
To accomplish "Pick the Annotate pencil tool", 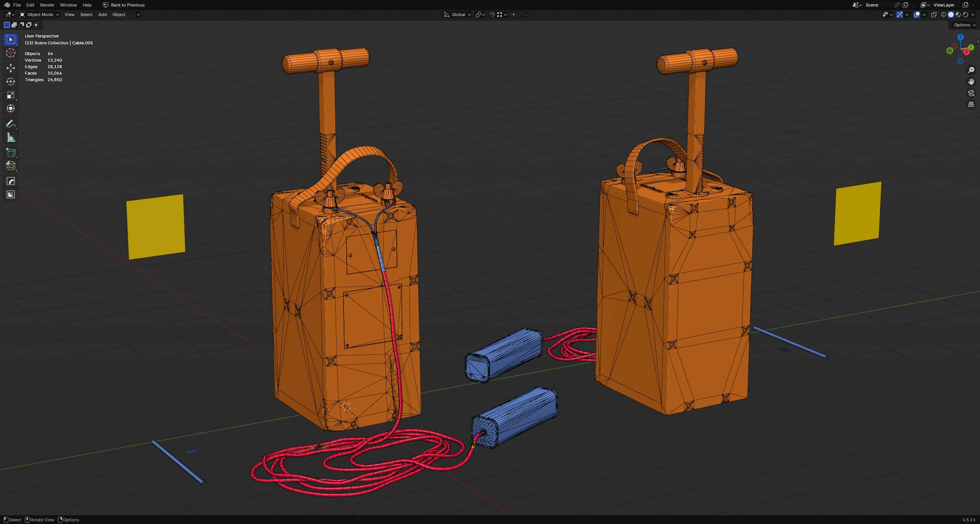I will coord(11,124).
